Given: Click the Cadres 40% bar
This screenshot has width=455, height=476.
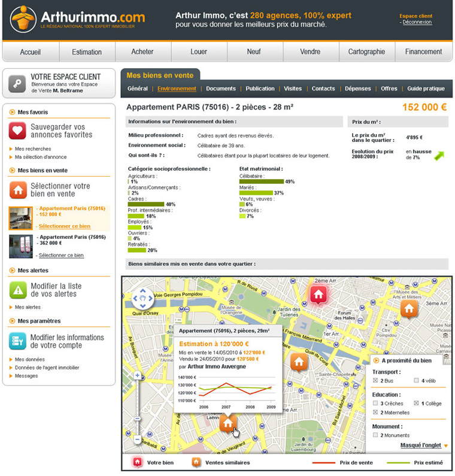Looking at the screenshot, I should coord(146,204).
